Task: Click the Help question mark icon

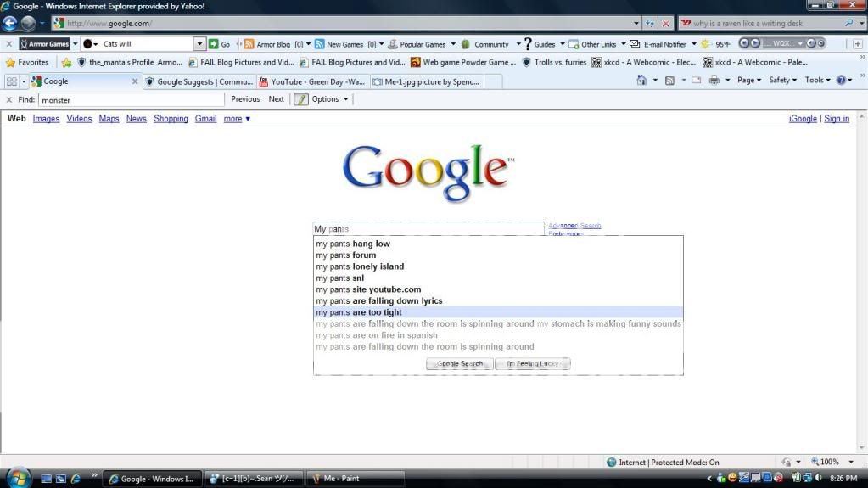Action: [x=841, y=81]
